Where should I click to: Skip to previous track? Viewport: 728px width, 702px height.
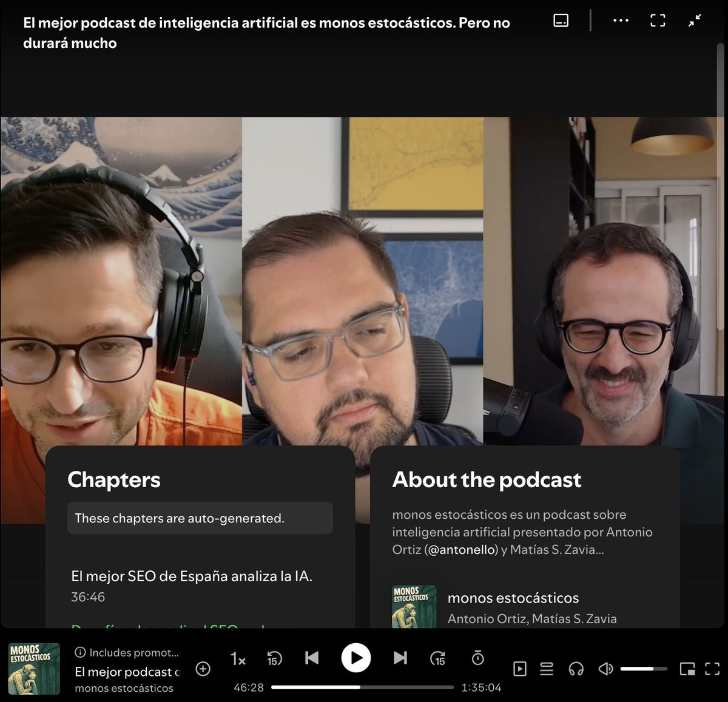pyautogui.click(x=312, y=658)
